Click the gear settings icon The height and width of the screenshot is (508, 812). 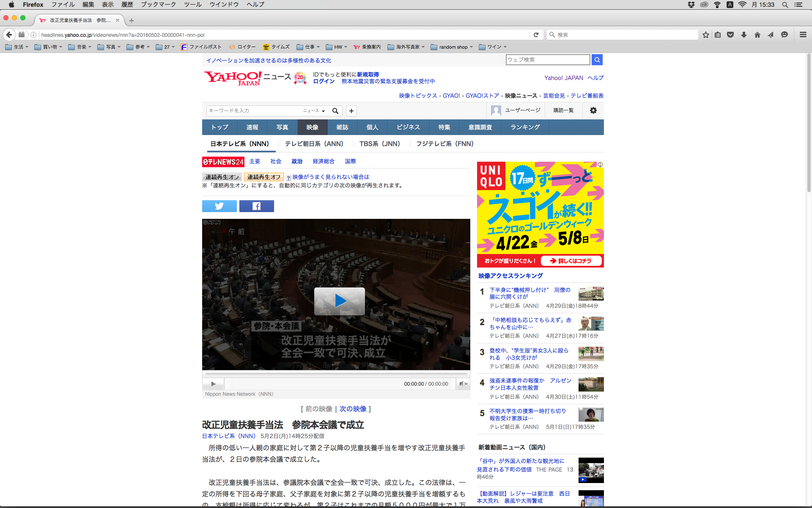[593, 110]
